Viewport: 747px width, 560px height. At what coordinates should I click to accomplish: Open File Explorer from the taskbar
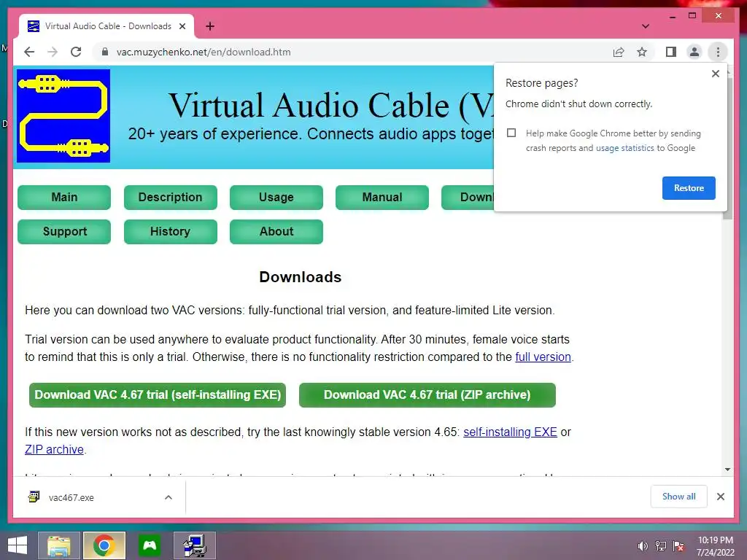[x=59, y=545]
